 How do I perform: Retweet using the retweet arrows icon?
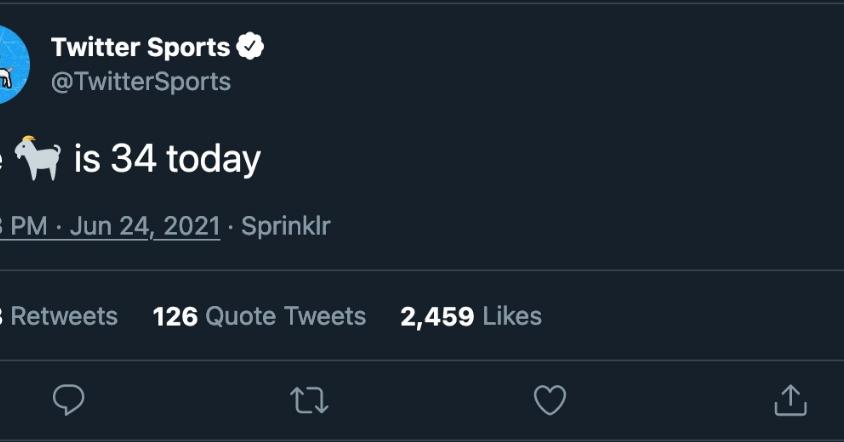pyautogui.click(x=308, y=401)
